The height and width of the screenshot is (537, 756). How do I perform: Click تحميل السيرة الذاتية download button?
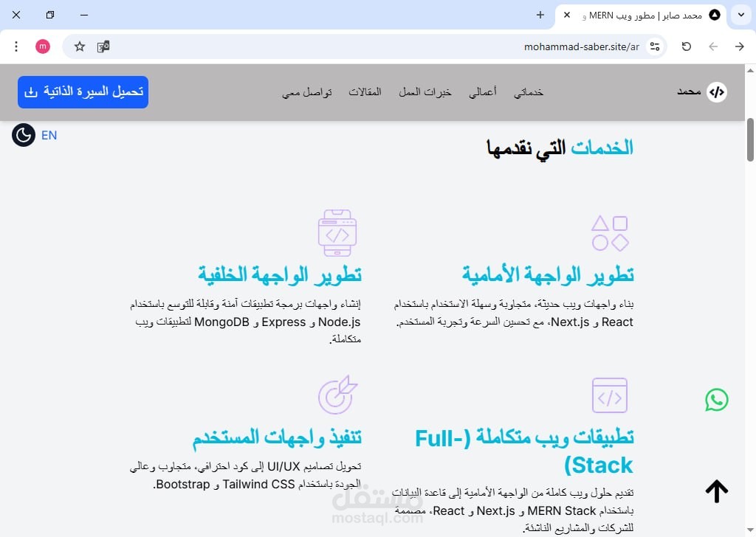83,92
